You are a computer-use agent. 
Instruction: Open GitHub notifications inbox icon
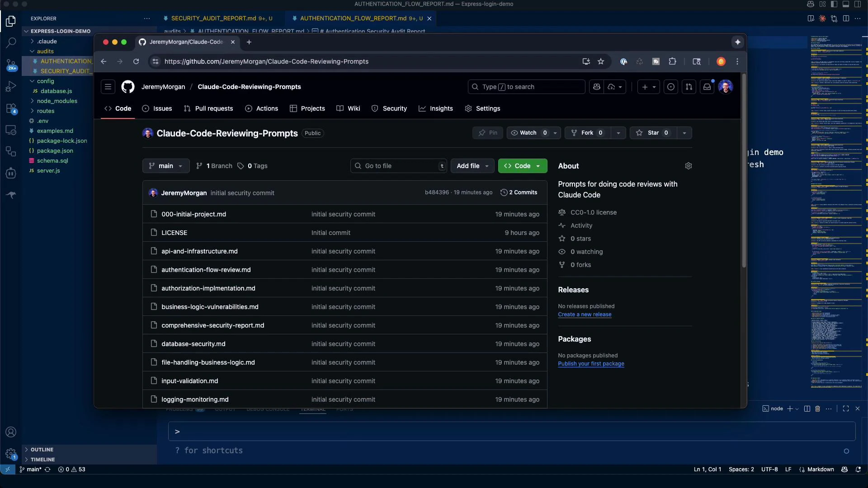point(707,87)
